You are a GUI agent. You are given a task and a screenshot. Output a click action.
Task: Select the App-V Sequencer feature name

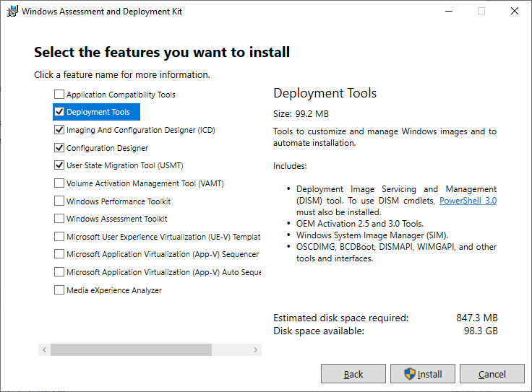163,254
